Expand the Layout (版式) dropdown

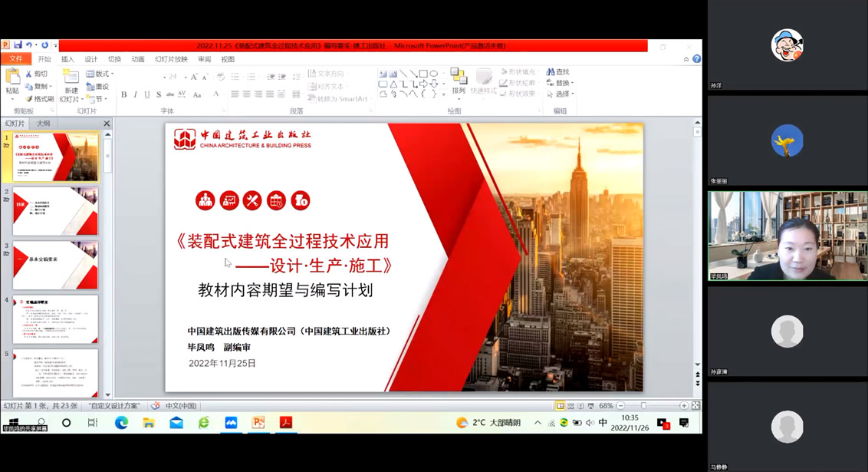point(112,74)
